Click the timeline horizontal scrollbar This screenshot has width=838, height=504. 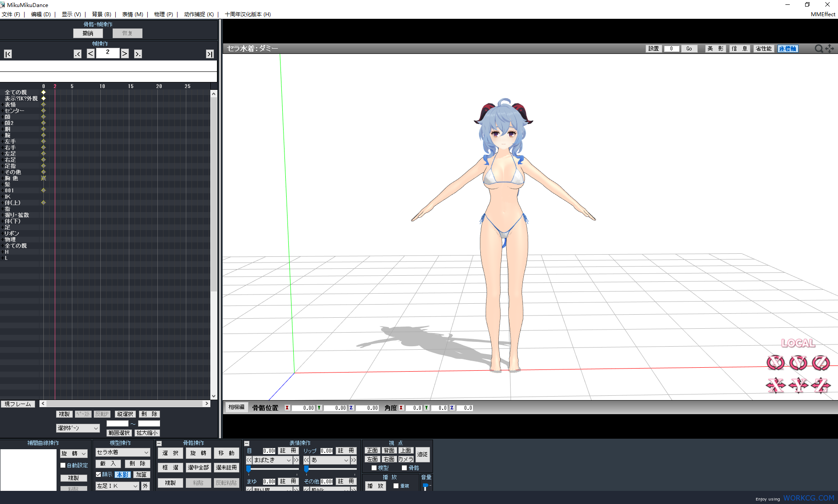pos(125,404)
